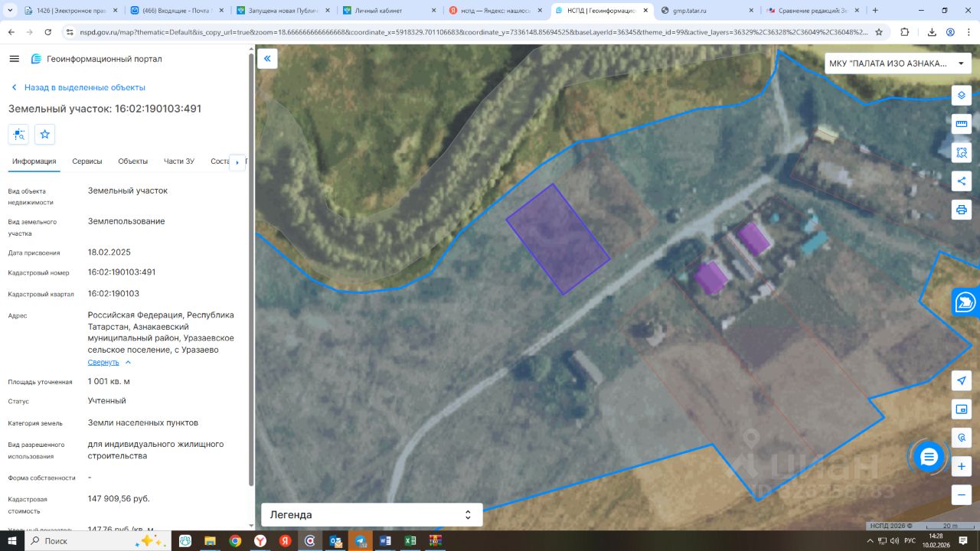Open the Chrome three-dot menu
This screenshot has height=551, width=980.
click(969, 32)
